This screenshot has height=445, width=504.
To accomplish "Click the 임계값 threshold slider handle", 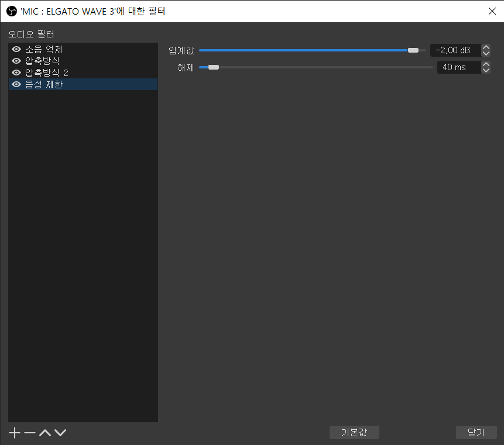I will 413,50.
